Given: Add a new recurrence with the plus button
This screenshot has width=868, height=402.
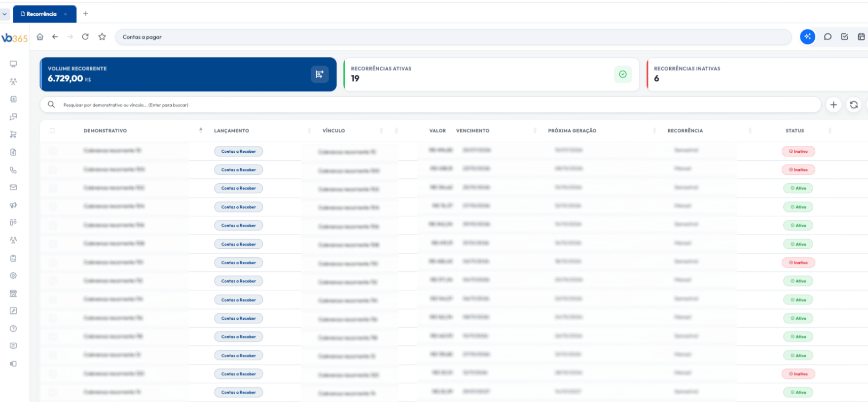Looking at the screenshot, I should [x=833, y=104].
